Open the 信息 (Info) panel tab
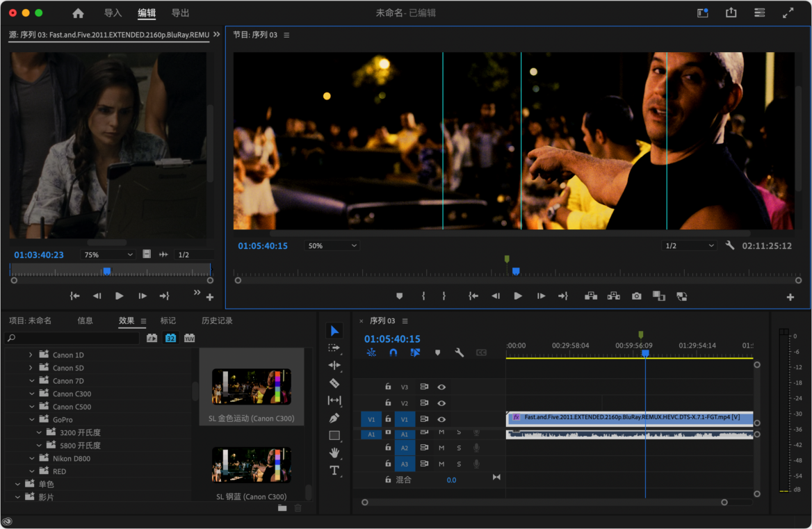 (x=85, y=320)
